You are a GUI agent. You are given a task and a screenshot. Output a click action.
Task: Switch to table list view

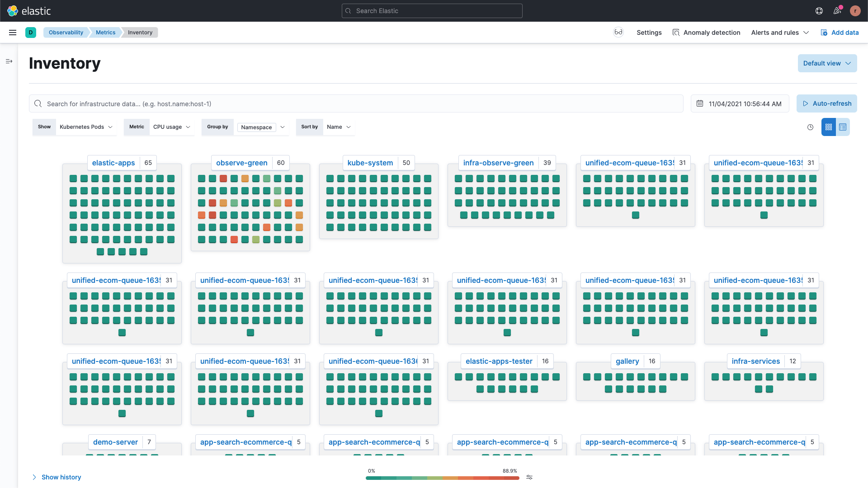tap(843, 127)
